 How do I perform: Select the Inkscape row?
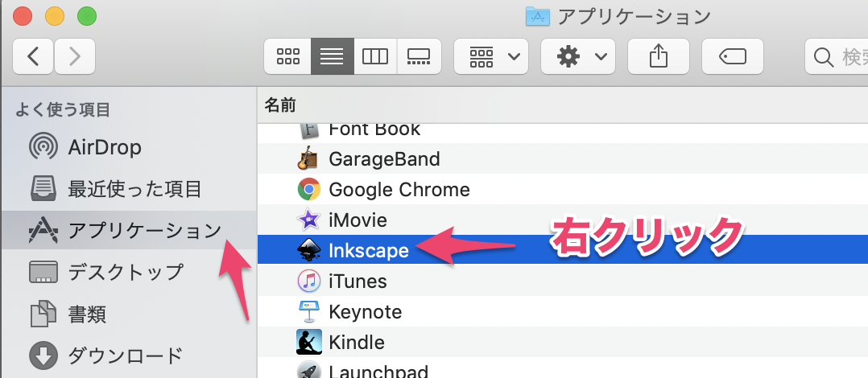[563, 250]
